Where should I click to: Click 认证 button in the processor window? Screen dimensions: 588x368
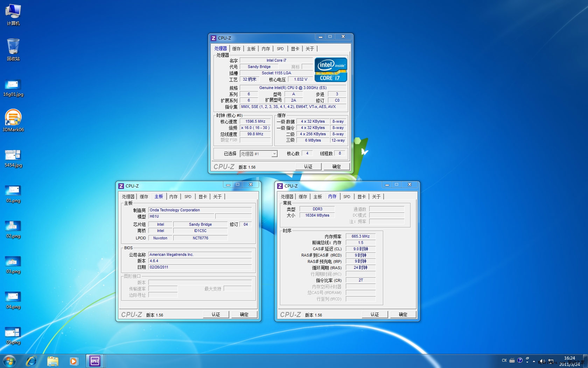308,167
